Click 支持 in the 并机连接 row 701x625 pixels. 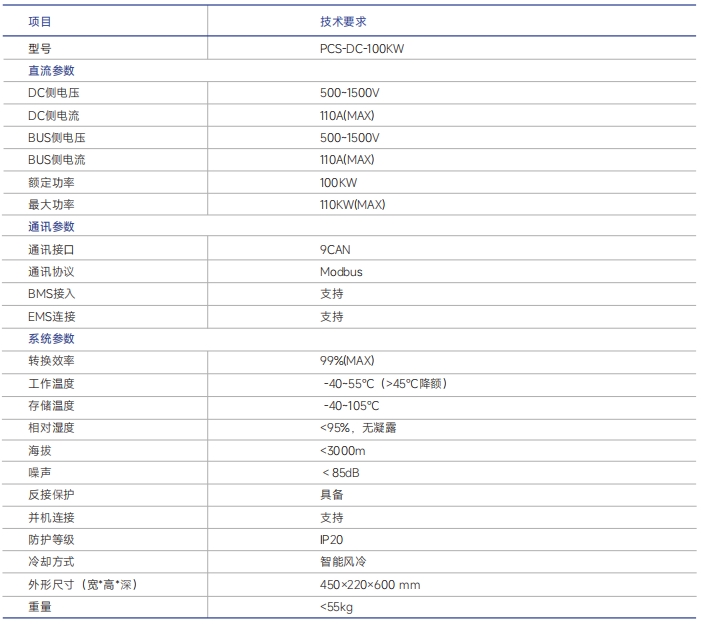(x=332, y=518)
